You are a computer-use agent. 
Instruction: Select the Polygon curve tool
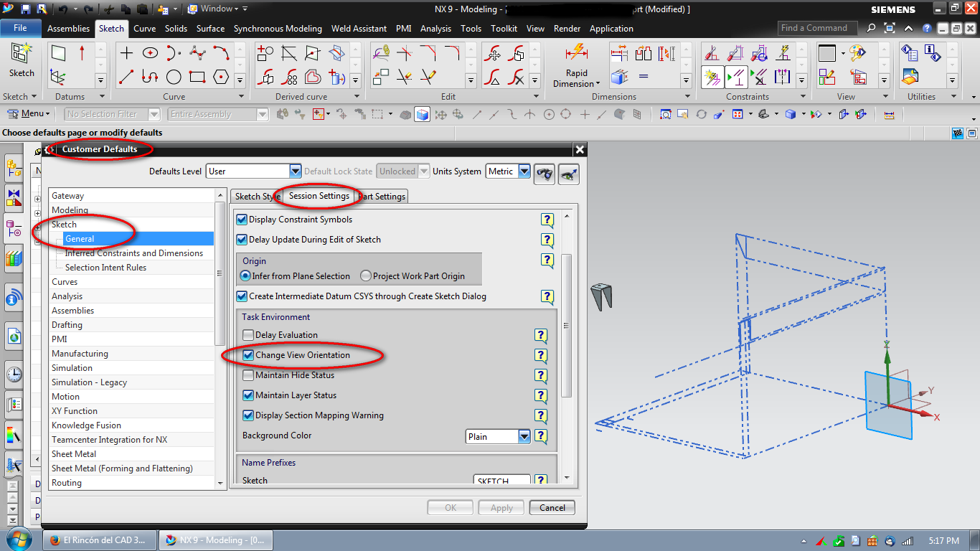221,77
